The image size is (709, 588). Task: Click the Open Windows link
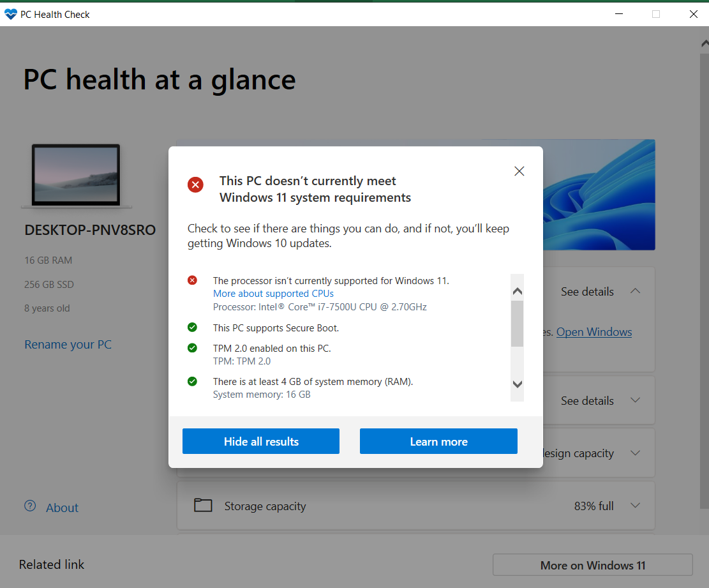(593, 331)
